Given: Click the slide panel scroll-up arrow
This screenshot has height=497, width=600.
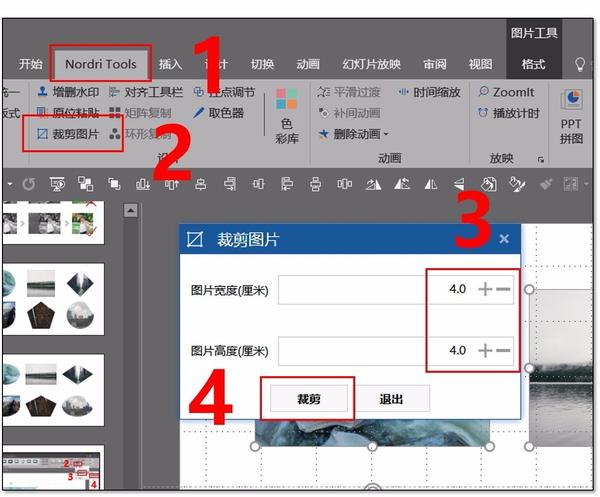Looking at the screenshot, I should [x=130, y=210].
